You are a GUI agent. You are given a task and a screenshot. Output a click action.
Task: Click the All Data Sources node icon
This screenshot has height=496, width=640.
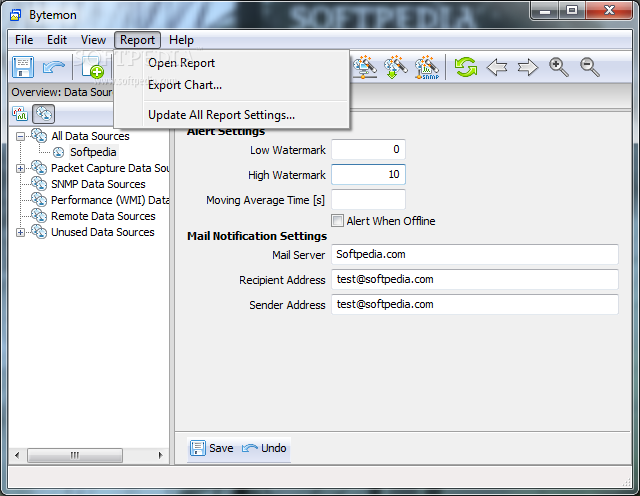click(39, 136)
